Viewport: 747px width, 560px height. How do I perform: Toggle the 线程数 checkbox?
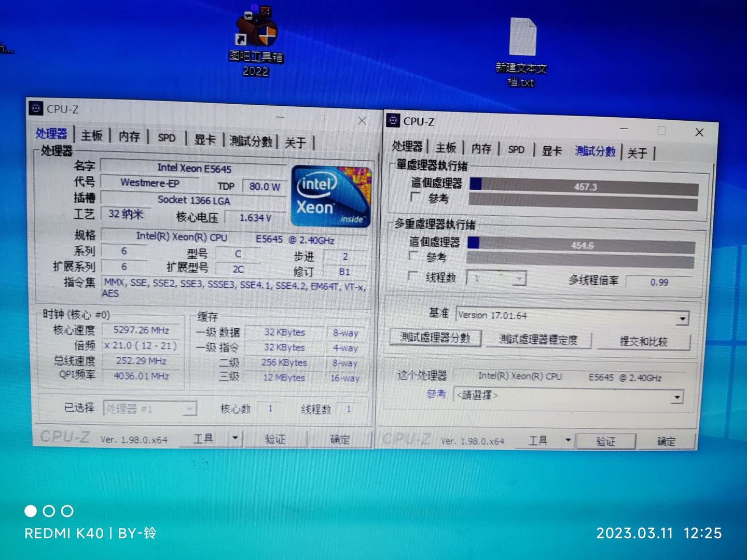coord(412,276)
